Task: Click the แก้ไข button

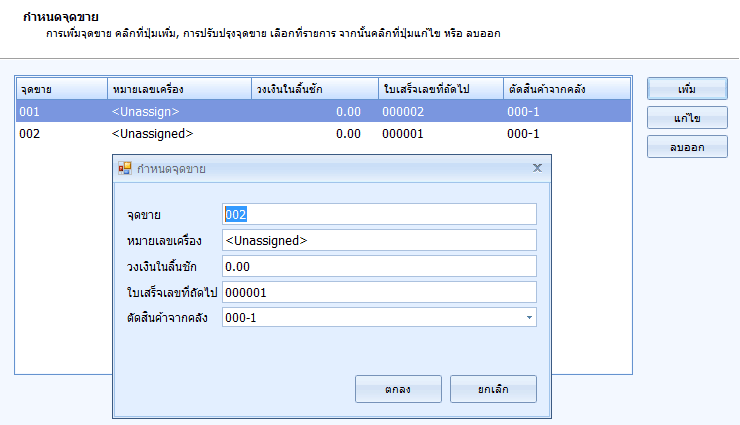Action: 687,118
